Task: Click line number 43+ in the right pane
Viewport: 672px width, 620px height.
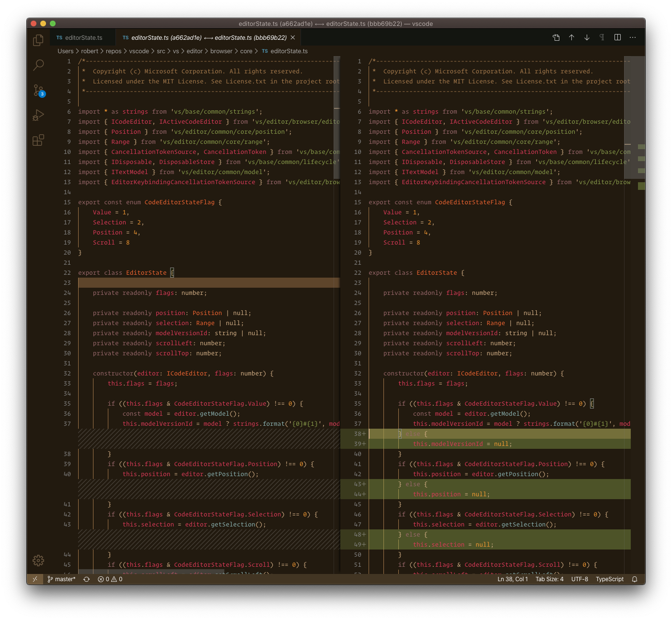Action: 360,484
